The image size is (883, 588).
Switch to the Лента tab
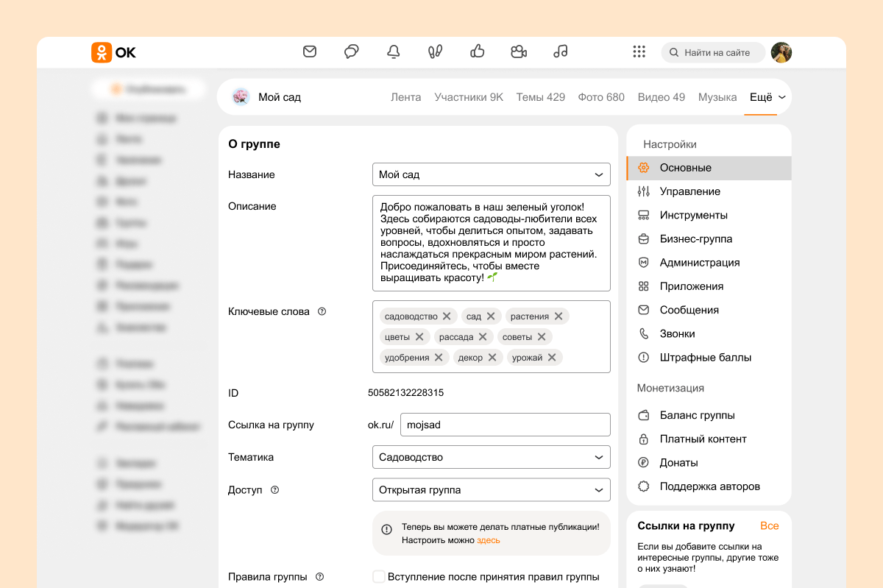(406, 97)
